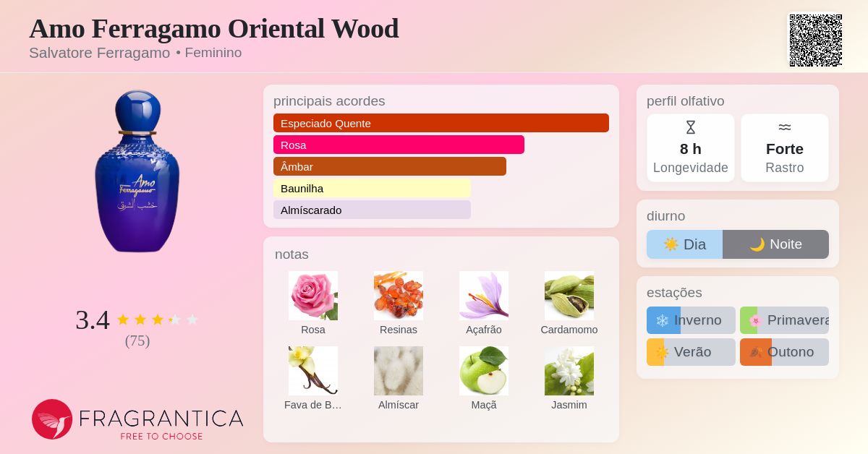Image resolution: width=868 pixels, height=454 pixels.
Task: Open the Fava de Baunilha note image
Action: (313, 371)
